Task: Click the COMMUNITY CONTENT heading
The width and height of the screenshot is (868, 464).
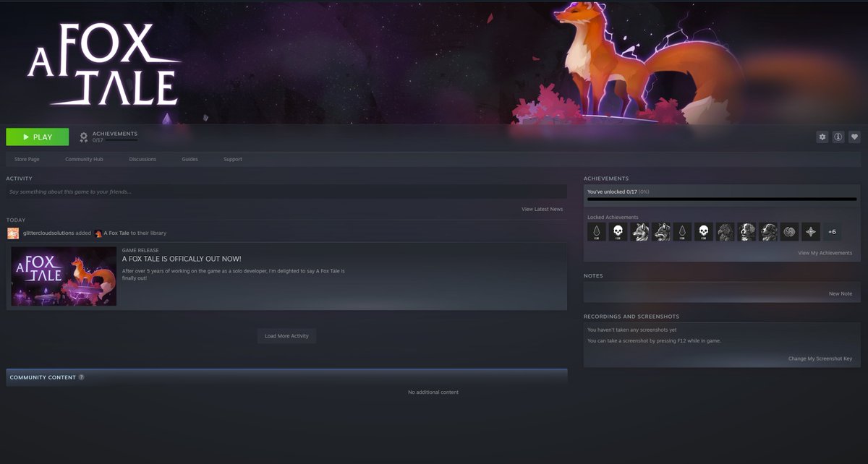Action: point(43,377)
